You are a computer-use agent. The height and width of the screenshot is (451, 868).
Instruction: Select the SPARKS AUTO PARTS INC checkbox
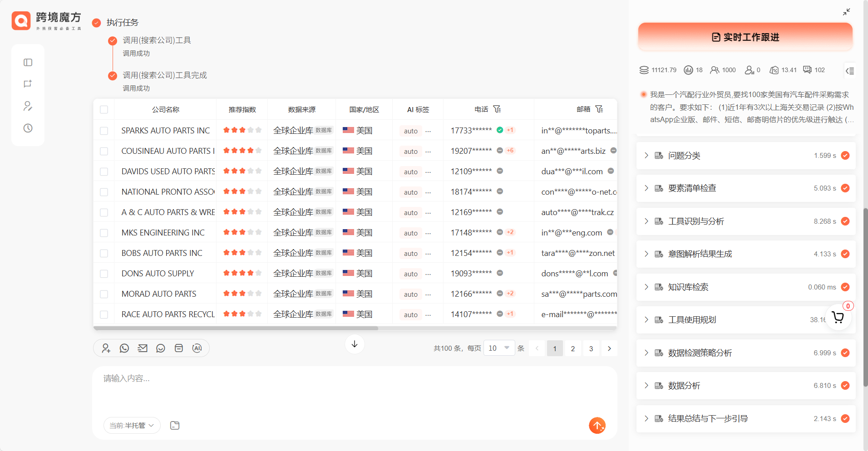point(104,131)
